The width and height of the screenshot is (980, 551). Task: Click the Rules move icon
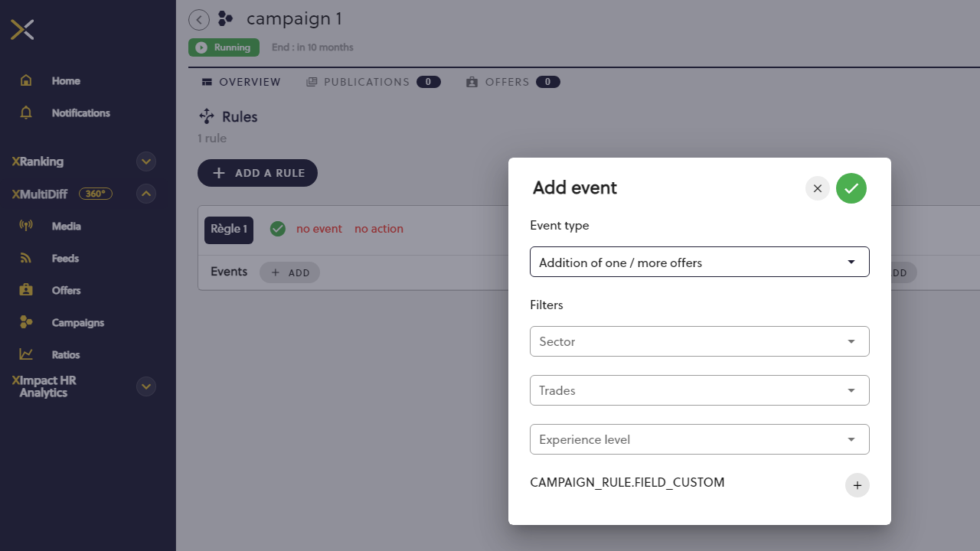[x=206, y=116]
